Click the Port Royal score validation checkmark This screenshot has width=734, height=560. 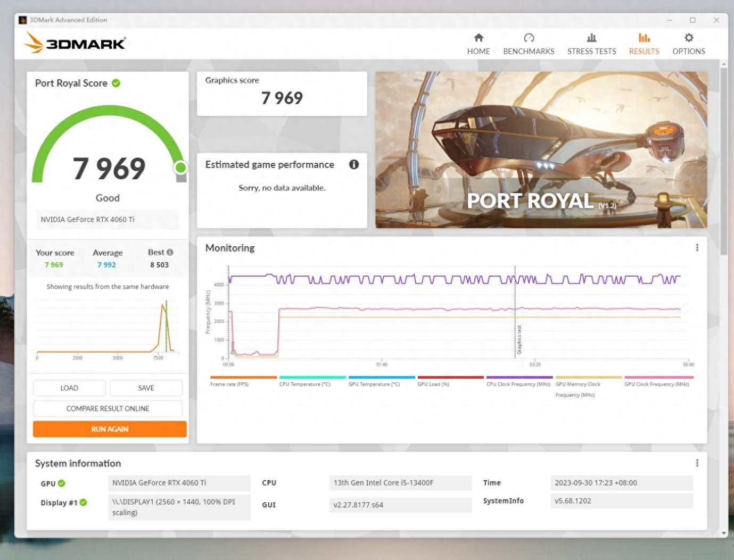click(x=116, y=83)
